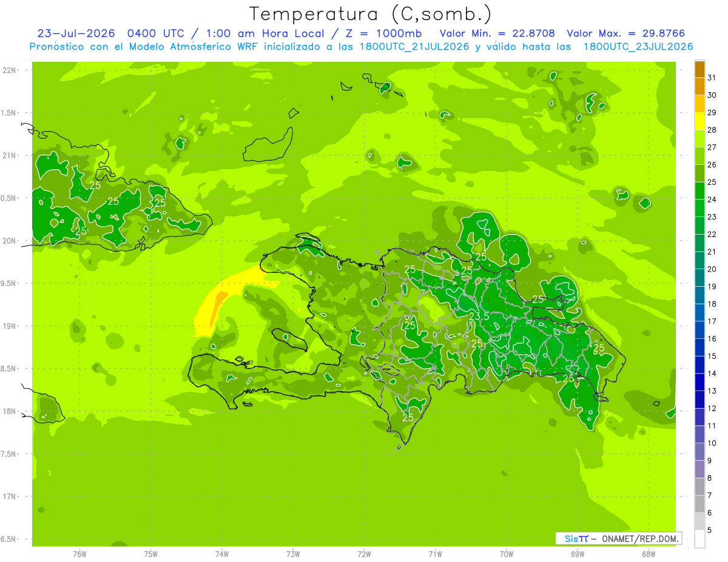Pick the purple swatch between 9 and 10
Viewport: 728px width, 562px height.
point(699,452)
